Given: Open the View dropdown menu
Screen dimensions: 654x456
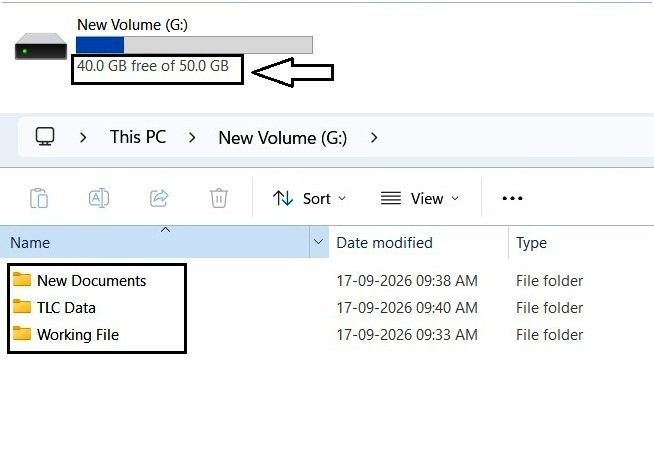Looking at the screenshot, I should click(x=420, y=199).
